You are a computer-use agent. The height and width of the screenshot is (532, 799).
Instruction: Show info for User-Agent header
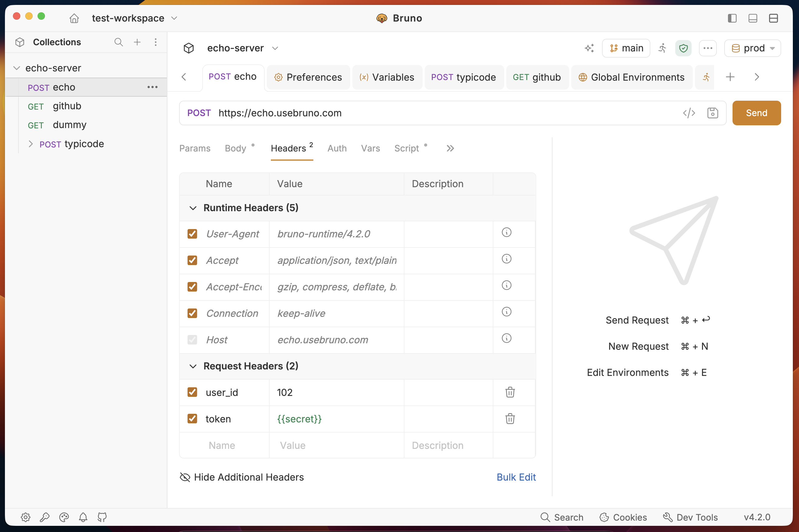click(506, 232)
